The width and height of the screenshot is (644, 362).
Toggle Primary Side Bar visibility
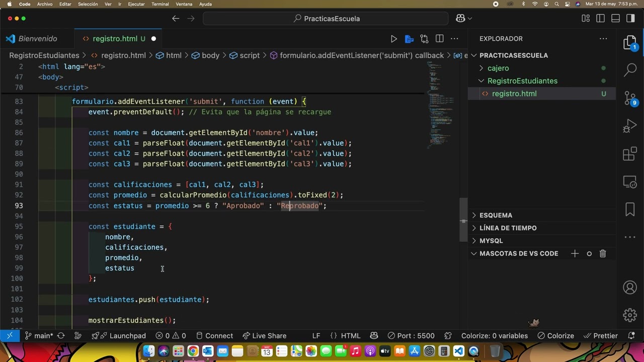click(600, 19)
